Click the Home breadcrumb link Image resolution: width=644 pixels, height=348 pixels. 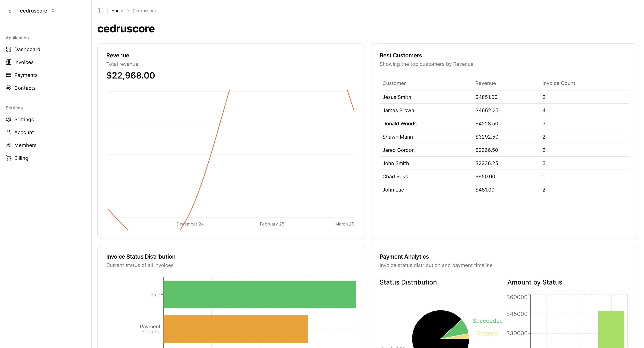tap(117, 11)
